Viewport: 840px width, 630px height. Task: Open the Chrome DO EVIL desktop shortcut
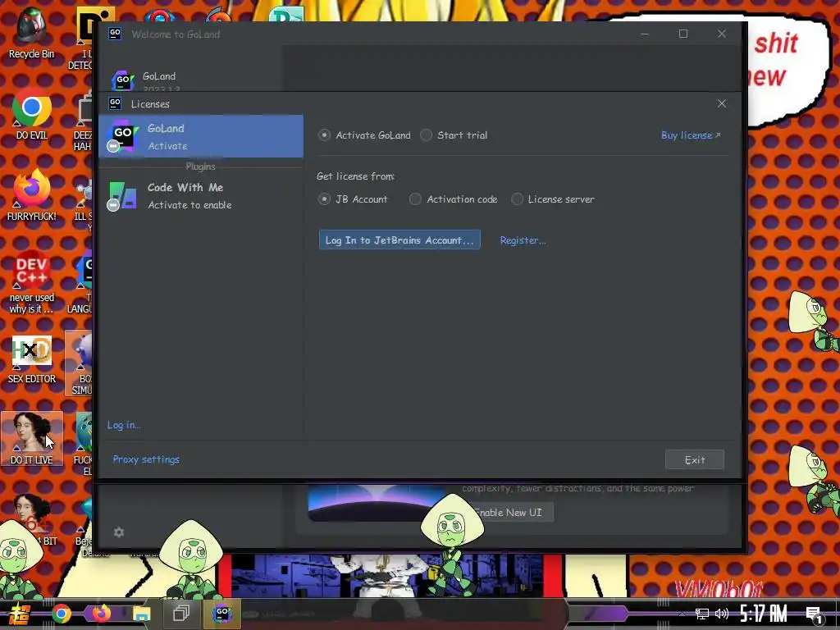point(32,115)
